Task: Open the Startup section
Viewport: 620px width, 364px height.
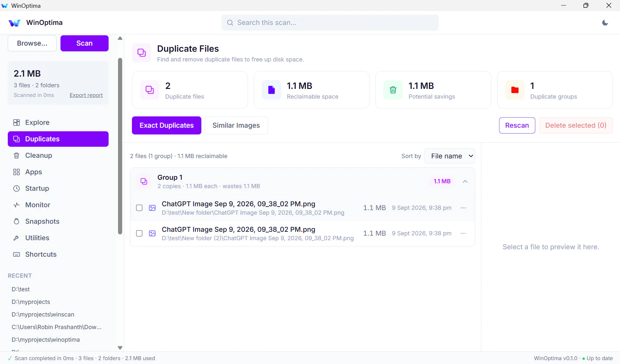Action: click(x=58, y=188)
